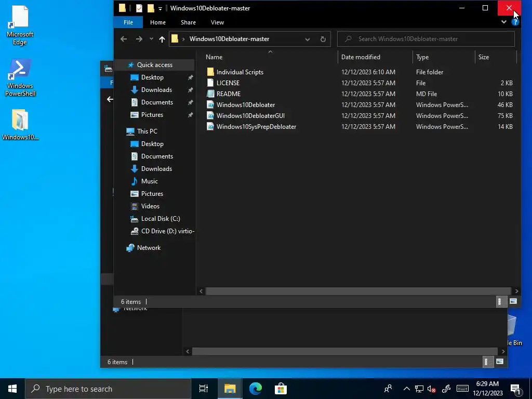Open Windows Start menu

(12, 389)
